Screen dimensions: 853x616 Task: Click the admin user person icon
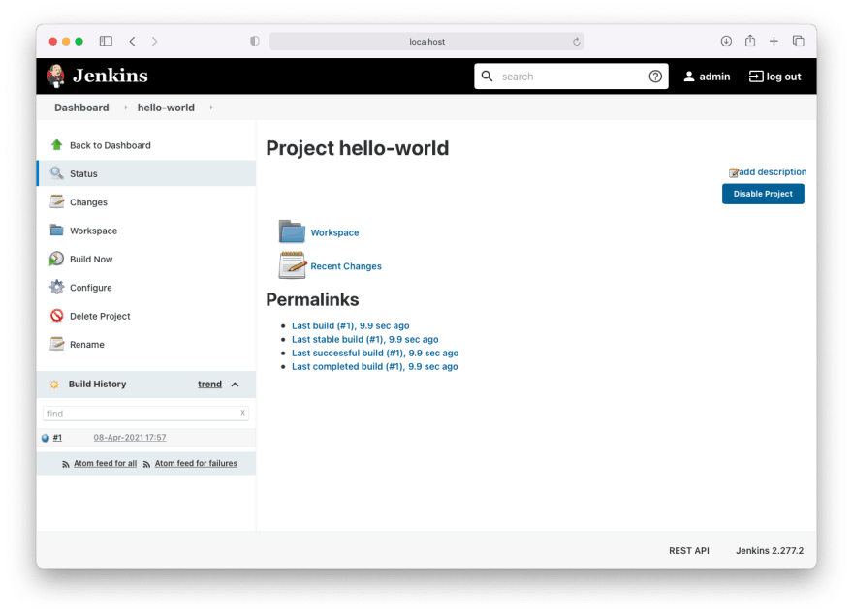(x=689, y=77)
